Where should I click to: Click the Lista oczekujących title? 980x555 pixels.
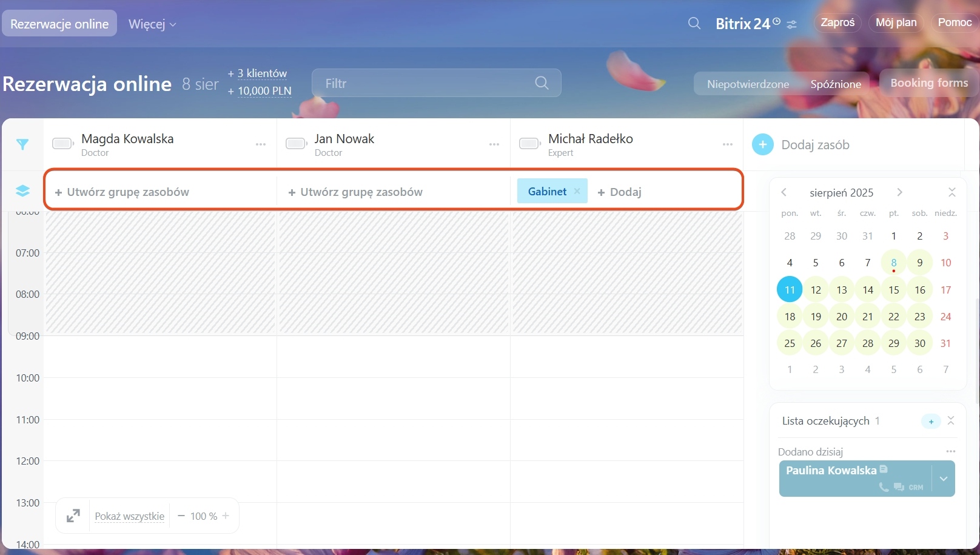825,421
